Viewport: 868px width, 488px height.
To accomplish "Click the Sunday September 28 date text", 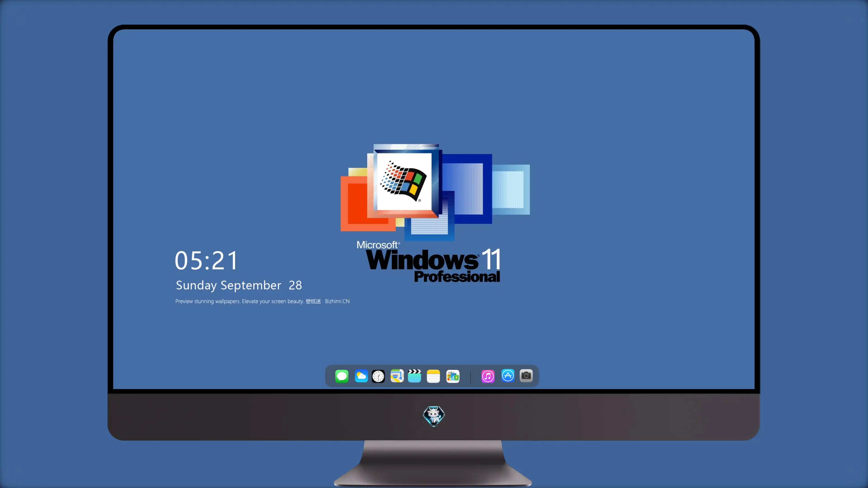I will point(239,285).
